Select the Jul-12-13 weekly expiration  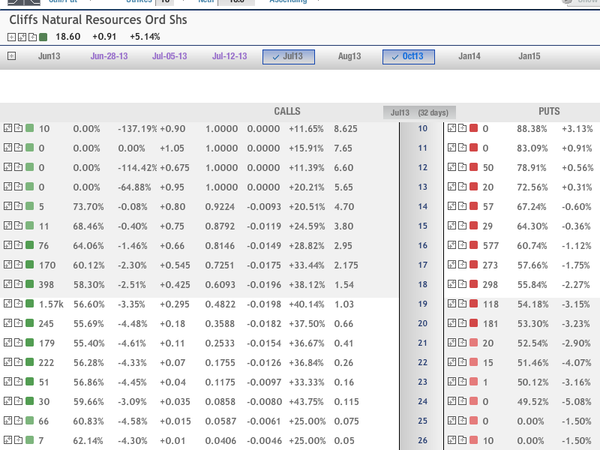coord(230,56)
